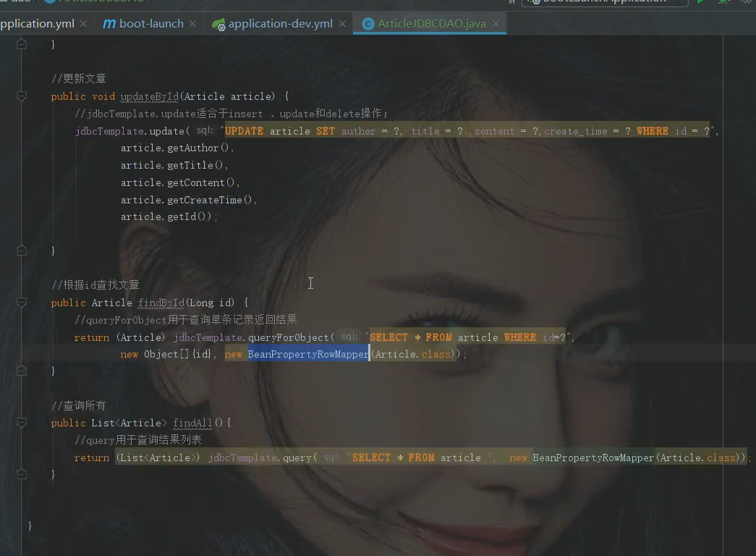Click the //queryForObject用于查询单条记录返回结果 comment

[x=186, y=319]
